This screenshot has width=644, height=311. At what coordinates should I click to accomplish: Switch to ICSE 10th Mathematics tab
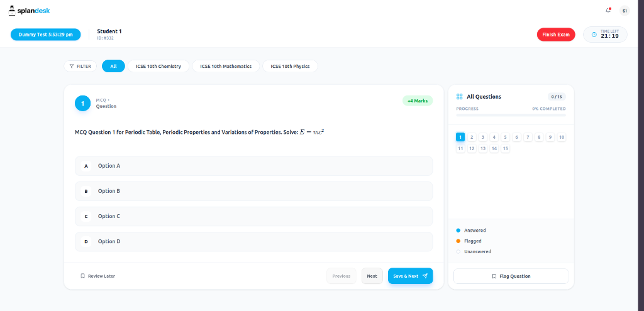[x=226, y=66]
